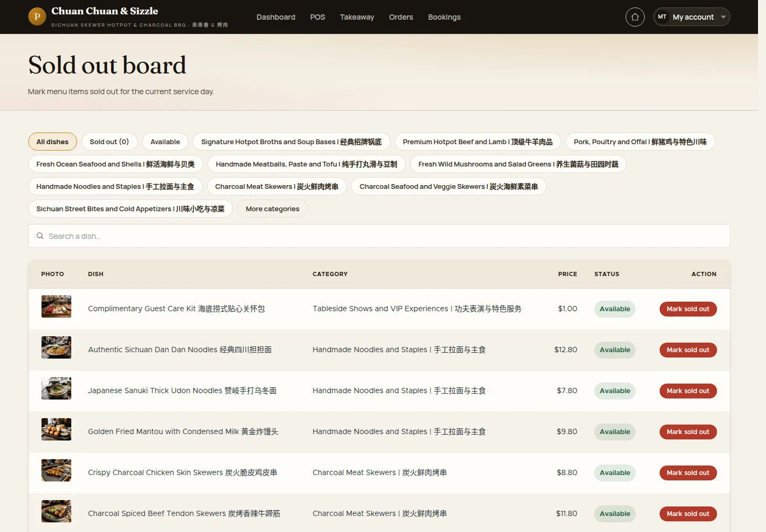Filter by Fresh Wild Mushrooms and Salad Greens

pos(518,164)
